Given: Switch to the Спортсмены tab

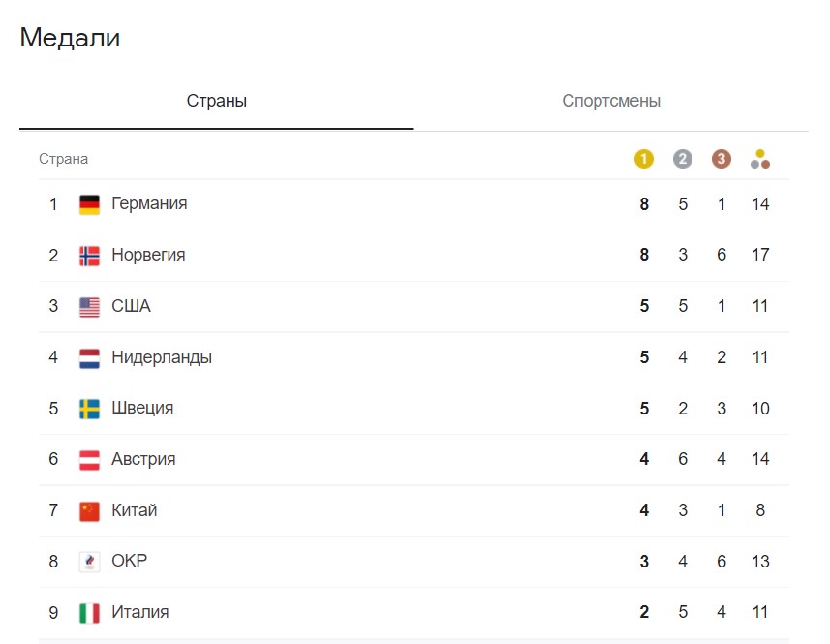Looking at the screenshot, I should point(611,101).
